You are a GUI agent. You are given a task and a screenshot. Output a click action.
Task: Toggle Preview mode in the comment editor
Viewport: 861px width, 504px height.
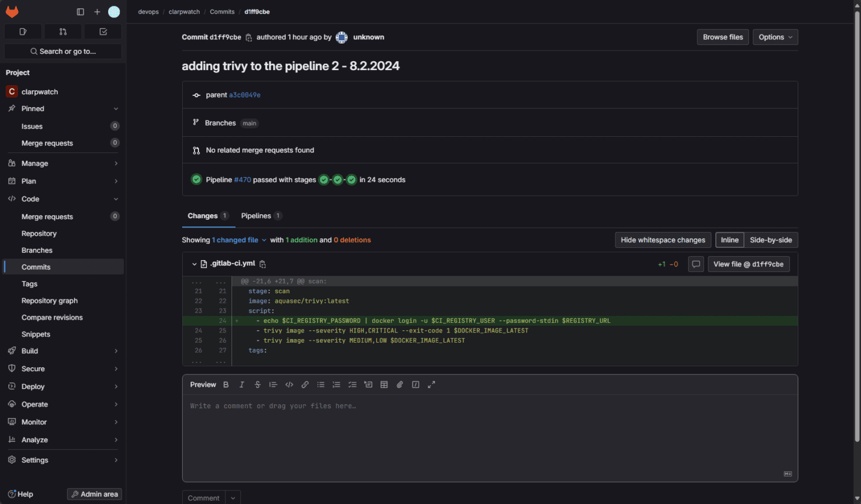203,385
